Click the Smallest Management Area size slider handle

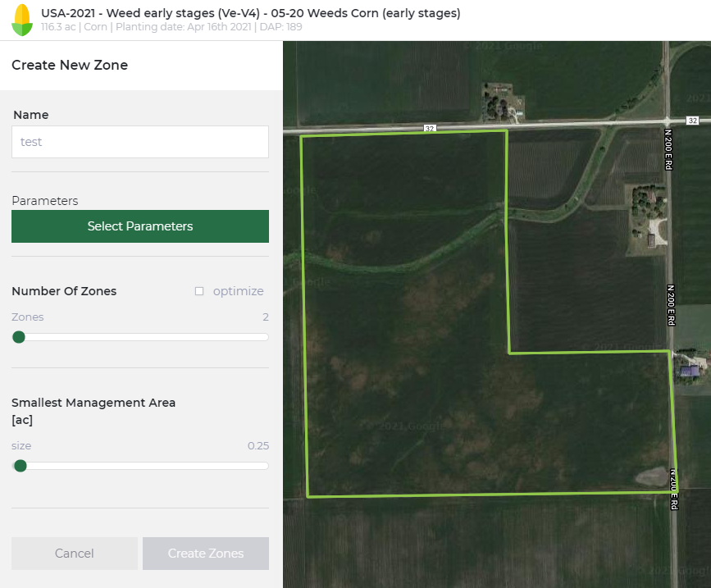point(21,466)
